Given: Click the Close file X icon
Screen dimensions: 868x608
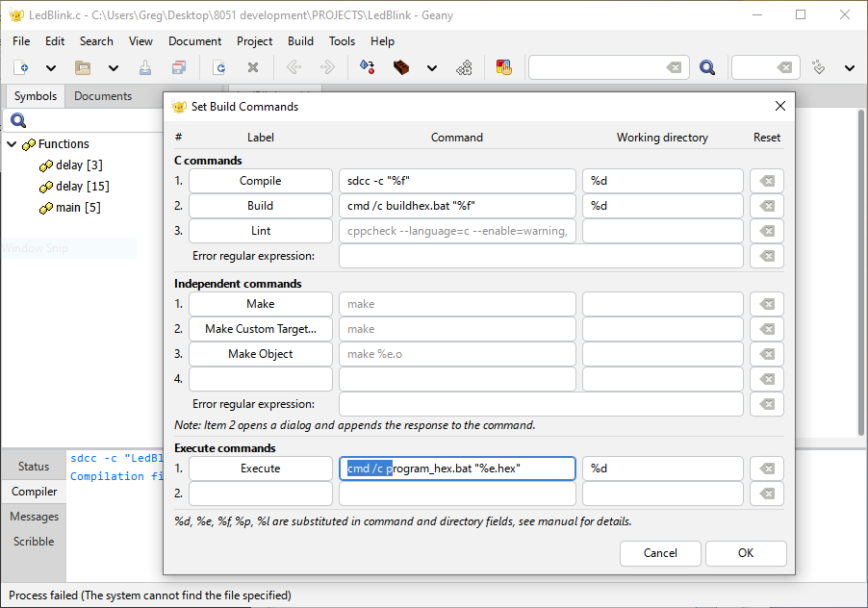Looking at the screenshot, I should pyautogui.click(x=253, y=67).
